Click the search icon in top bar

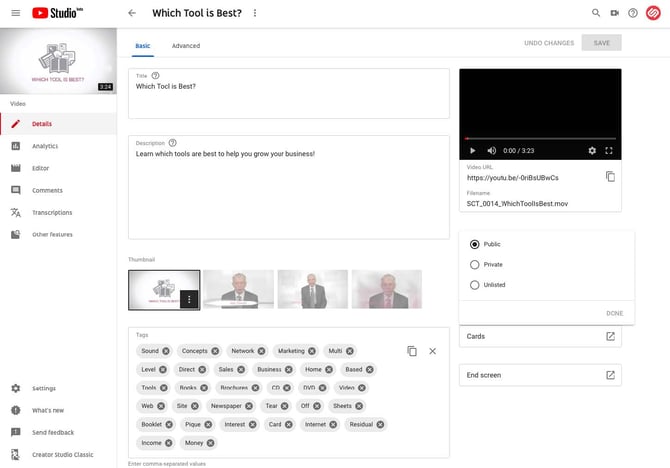pos(596,13)
